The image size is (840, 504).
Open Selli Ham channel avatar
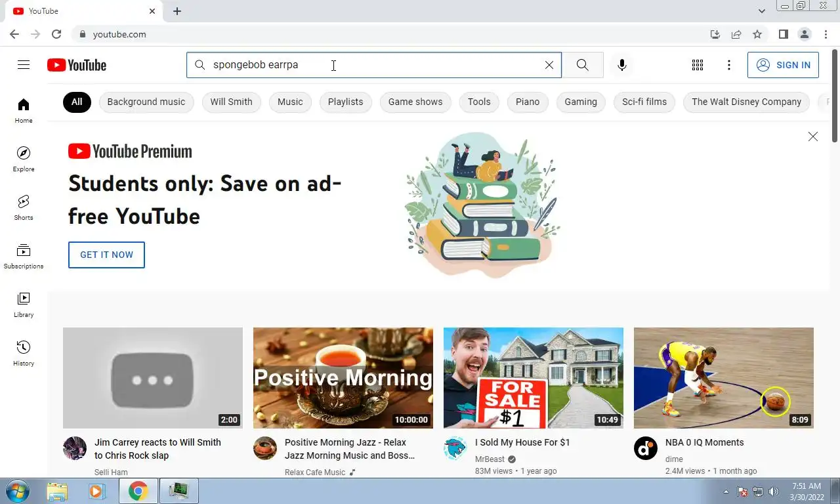pyautogui.click(x=75, y=448)
